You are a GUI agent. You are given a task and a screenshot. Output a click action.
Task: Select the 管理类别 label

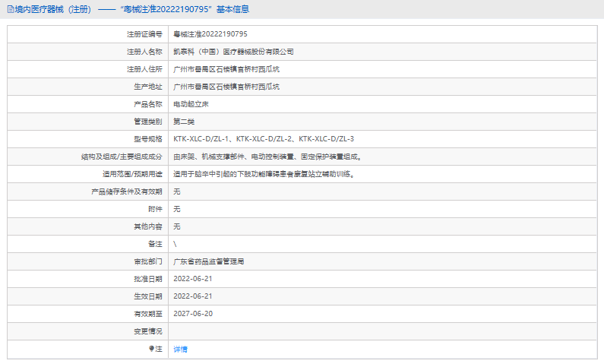[148, 122]
